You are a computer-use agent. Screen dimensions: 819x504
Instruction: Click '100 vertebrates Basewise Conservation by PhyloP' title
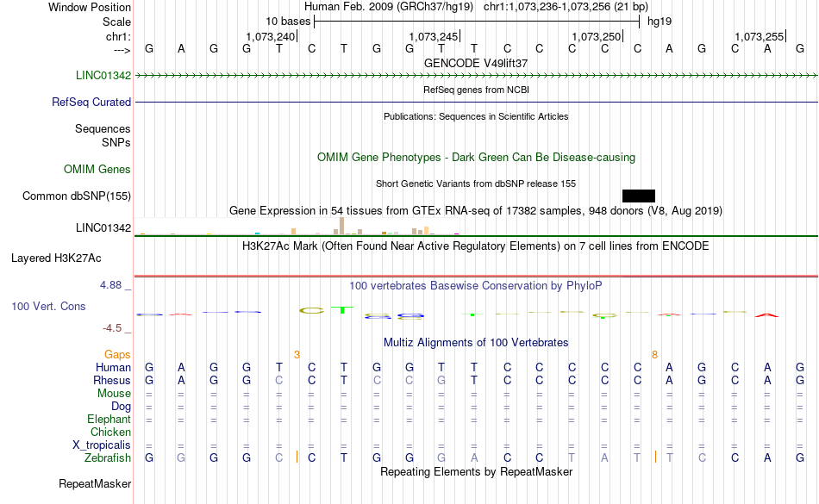tap(476, 285)
